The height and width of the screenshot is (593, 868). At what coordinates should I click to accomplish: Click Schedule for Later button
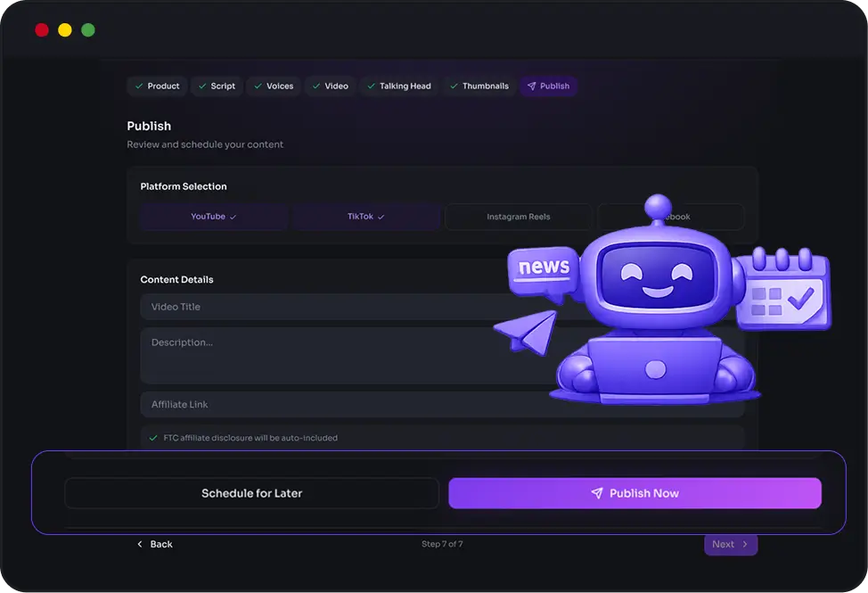pyautogui.click(x=252, y=493)
